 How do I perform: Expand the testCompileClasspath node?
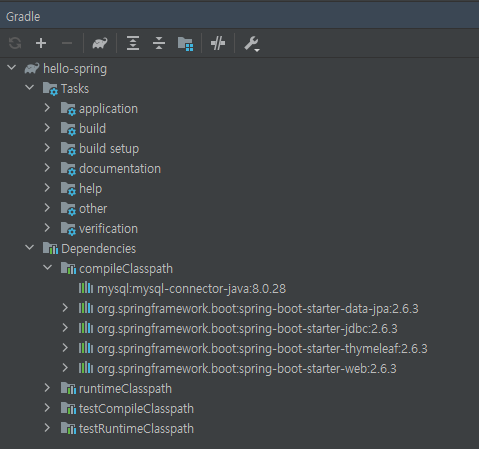click(x=47, y=408)
